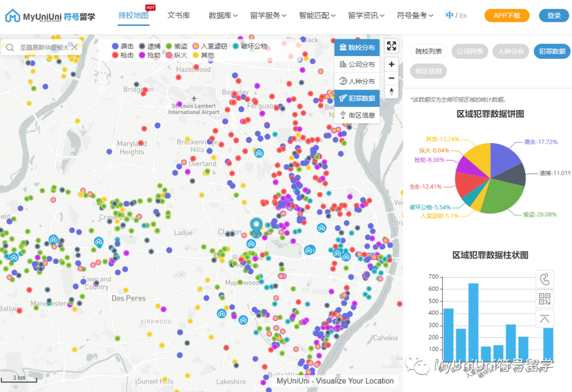
Task: Open the 公司列表 panel tab
Action: pos(470,51)
